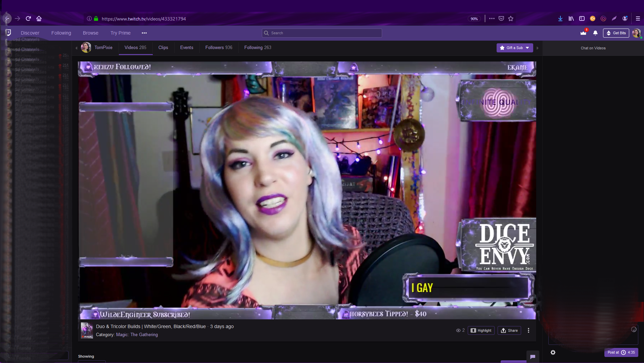This screenshot has width=644, height=363.
Task: Reload the page with the refresh icon
Action: pyautogui.click(x=28, y=18)
